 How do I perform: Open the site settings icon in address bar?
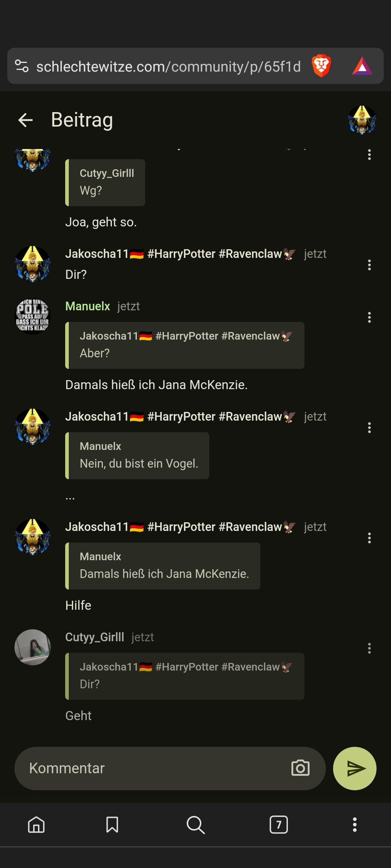(22, 66)
